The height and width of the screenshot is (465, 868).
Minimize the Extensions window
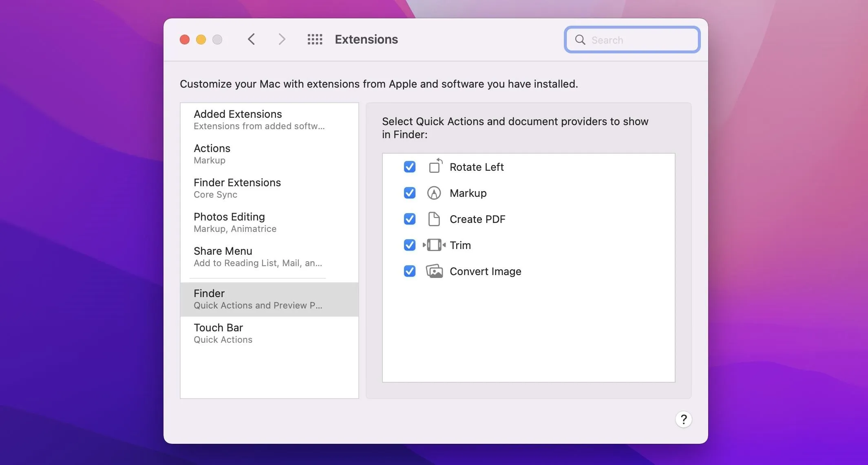click(x=201, y=39)
